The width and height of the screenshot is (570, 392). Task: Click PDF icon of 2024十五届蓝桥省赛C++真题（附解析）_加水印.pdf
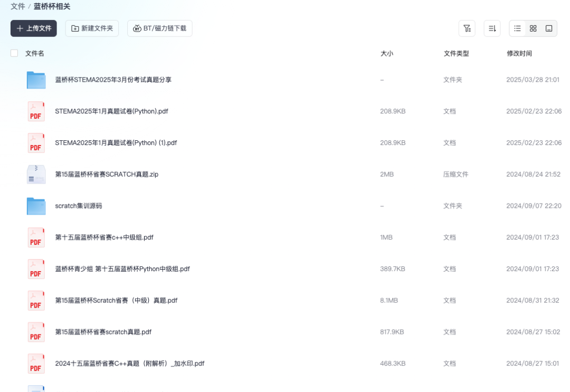click(36, 364)
